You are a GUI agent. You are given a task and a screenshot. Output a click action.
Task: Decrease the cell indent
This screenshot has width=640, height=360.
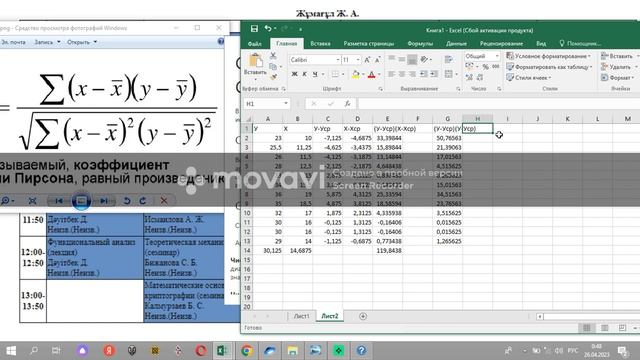point(424,74)
